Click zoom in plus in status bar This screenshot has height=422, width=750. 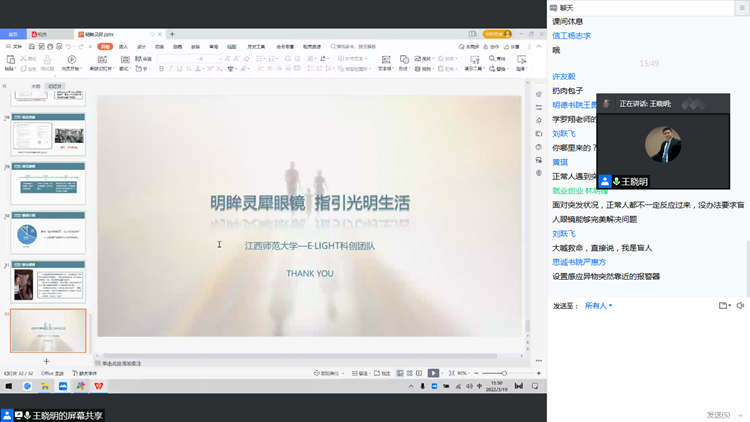tap(539, 373)
